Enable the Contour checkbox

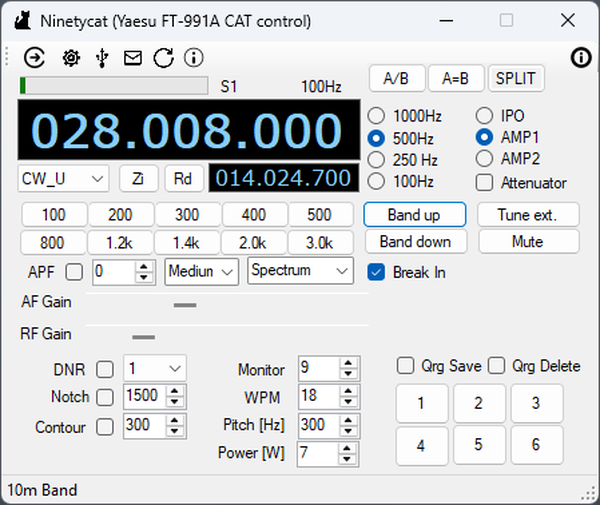tap(105, 427)
